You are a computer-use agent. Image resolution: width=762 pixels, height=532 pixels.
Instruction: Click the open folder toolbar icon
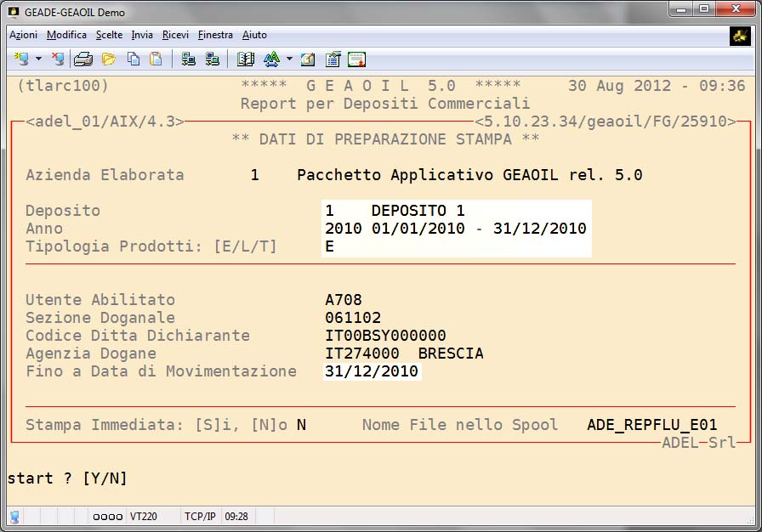[108, 59]
